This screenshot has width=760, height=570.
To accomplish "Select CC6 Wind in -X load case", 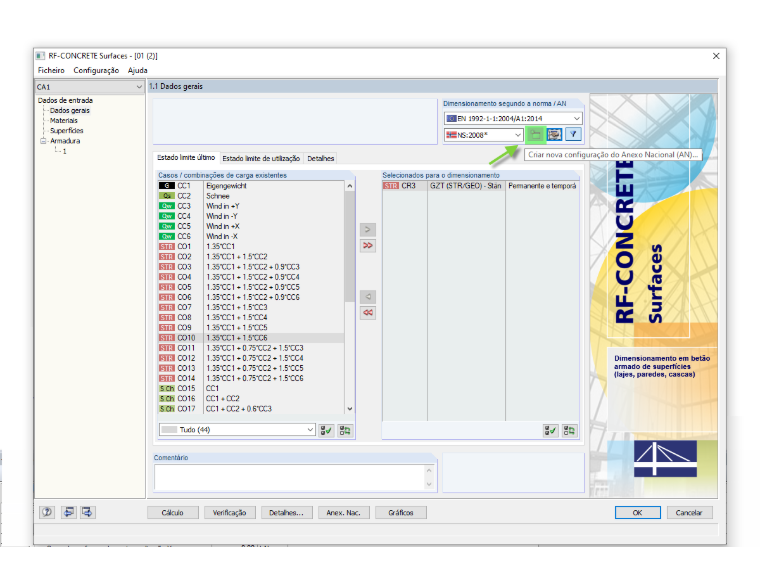I will pos(251,237).
